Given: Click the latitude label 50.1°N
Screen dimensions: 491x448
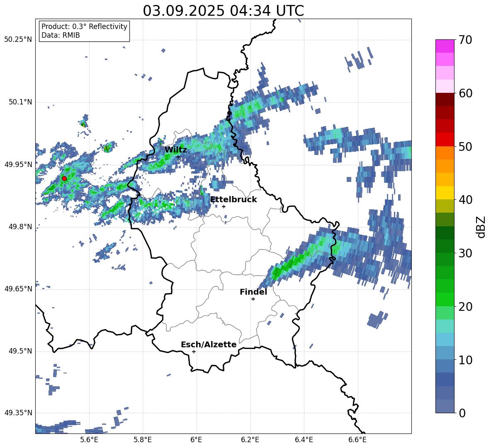Looking at the screenshot, I should point(20,102).
